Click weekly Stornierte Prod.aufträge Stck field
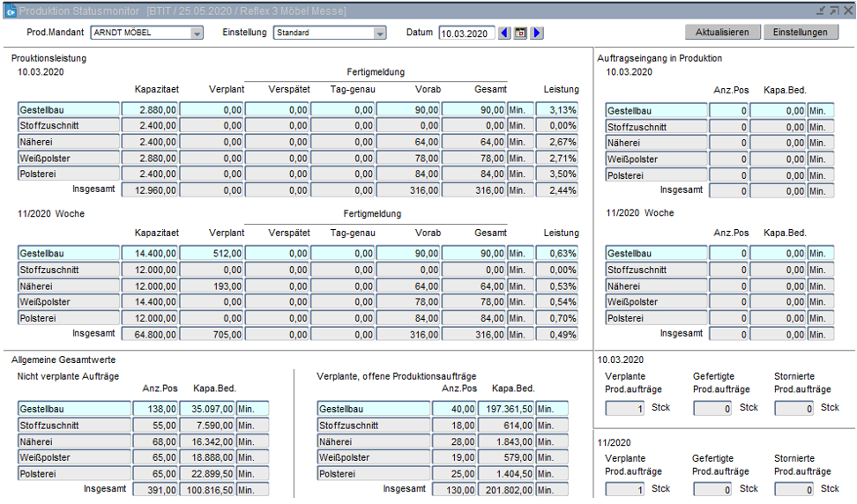Viewport: 857px width, 504px height. coord(794,489)
